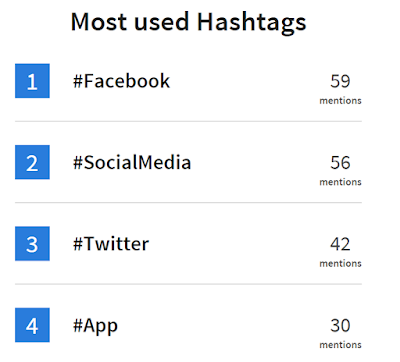
Task: Click mentions label under 42
Action: click(340, 263)
